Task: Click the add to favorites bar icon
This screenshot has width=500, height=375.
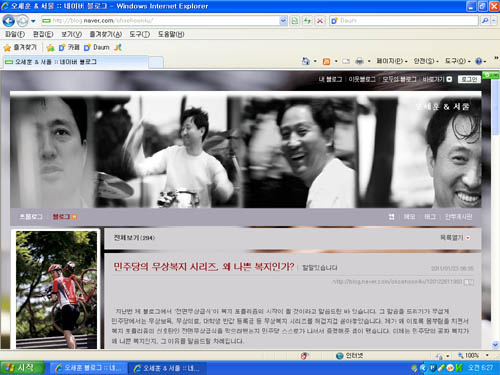Action: [x=50, y=48]
